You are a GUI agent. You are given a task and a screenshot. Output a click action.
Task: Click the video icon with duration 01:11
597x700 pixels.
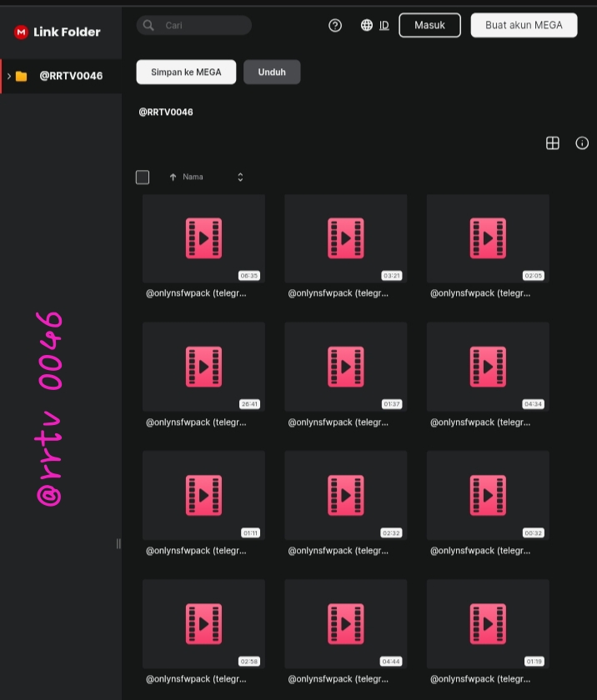pyautogui.click(x=203, y=496)
